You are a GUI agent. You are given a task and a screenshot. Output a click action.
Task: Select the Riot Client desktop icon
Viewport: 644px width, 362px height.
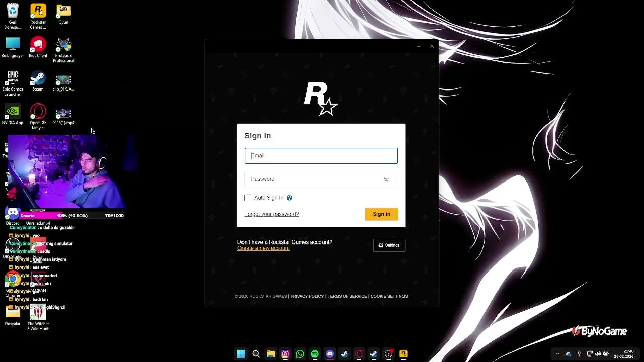[38, 48]
